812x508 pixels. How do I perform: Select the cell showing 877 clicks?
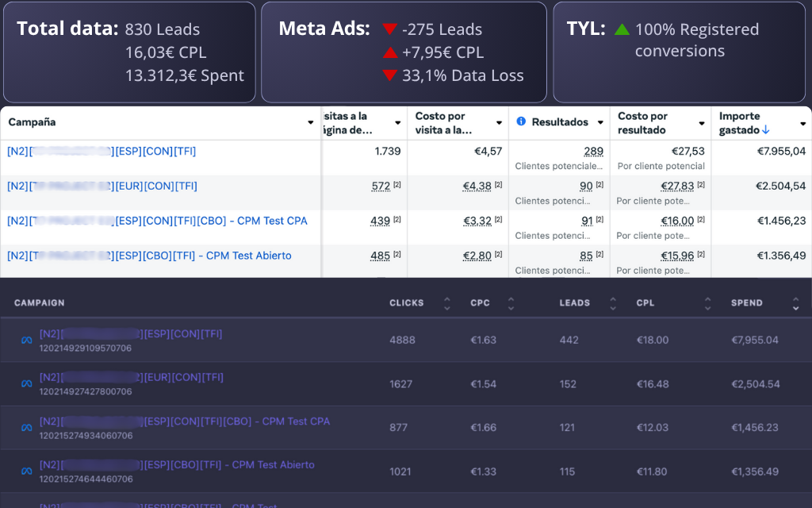click(x=398, y=428)
